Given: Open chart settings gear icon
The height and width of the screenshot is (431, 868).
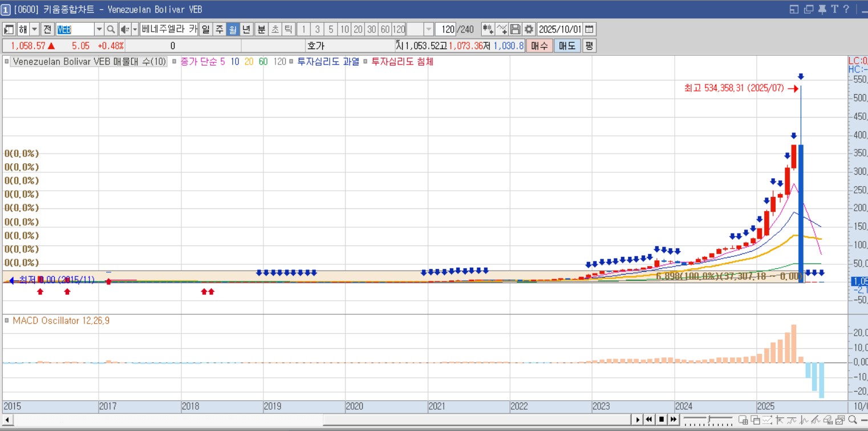Looking at the screenshot, I should pyautogui.click(x=529, y=29).
